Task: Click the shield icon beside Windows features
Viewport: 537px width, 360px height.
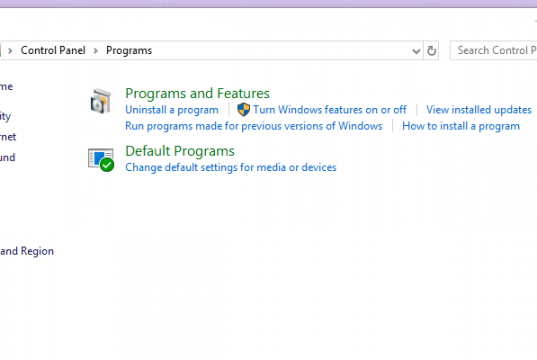Action: click(243, 110)
